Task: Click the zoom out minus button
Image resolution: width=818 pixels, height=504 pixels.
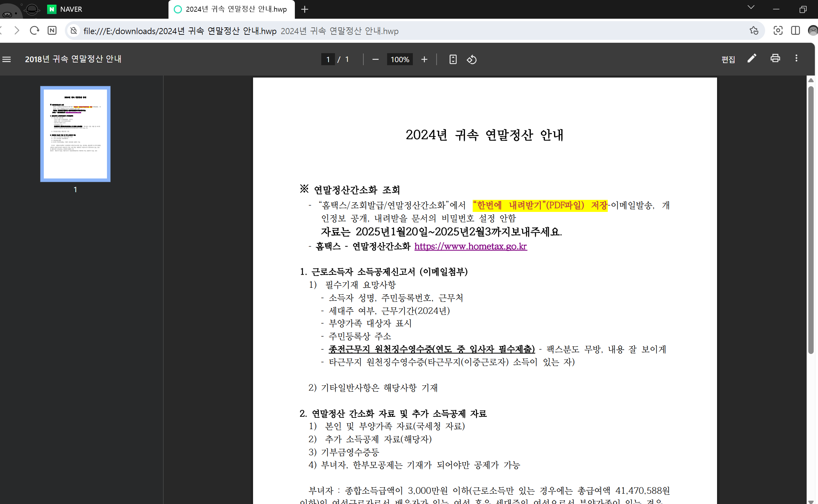Action: click(375, 59)
